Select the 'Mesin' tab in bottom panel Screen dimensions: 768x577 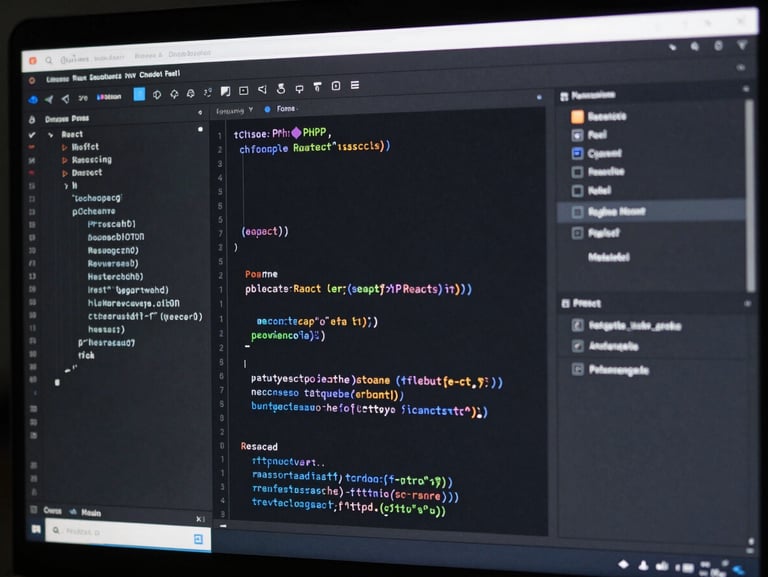91,513
